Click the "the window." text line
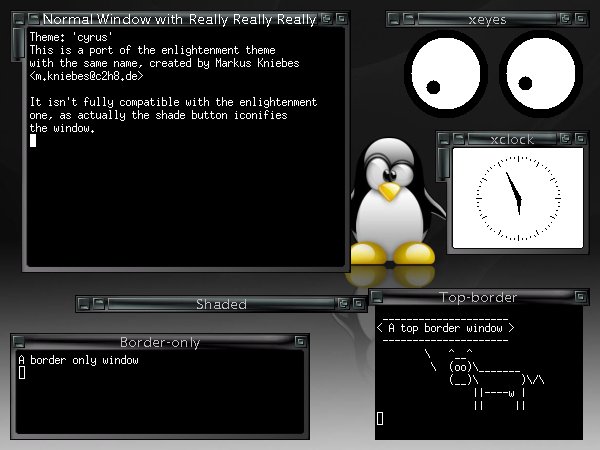The height and width of the screenshot is (450, 600). click(x=62, y=128)
